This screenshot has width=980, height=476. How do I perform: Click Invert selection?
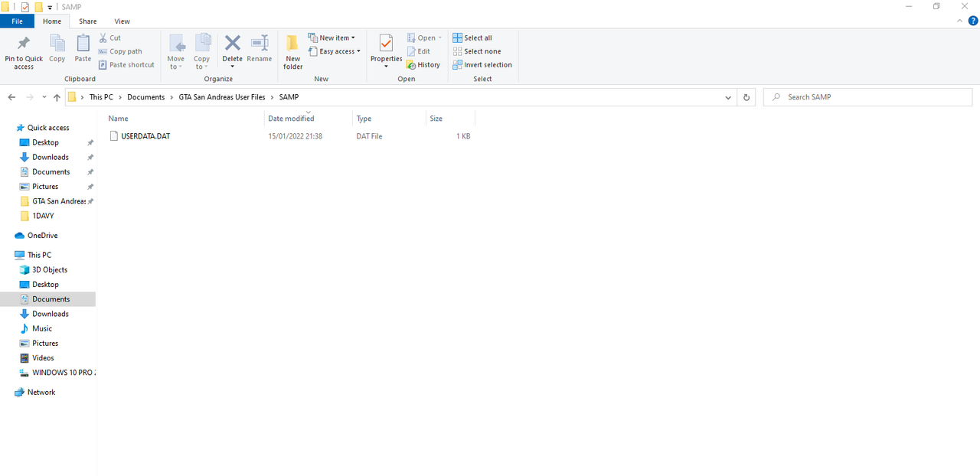pos(482,65)
